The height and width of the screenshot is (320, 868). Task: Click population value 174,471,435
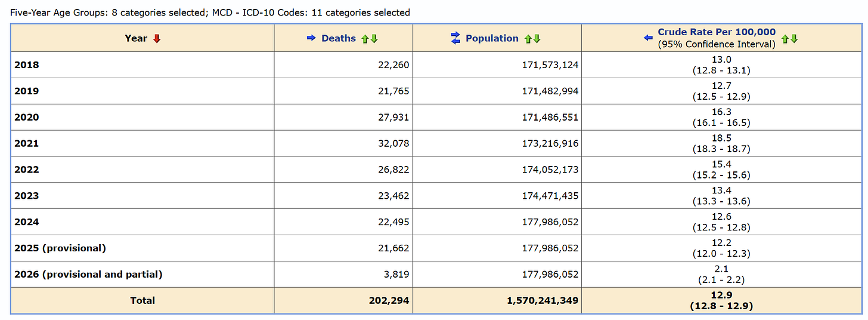coord(549,196)
